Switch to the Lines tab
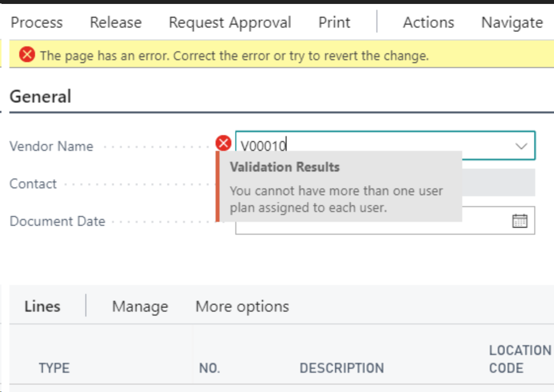The image size is (554, 392). pyautogui.click(x=42, y=306)
